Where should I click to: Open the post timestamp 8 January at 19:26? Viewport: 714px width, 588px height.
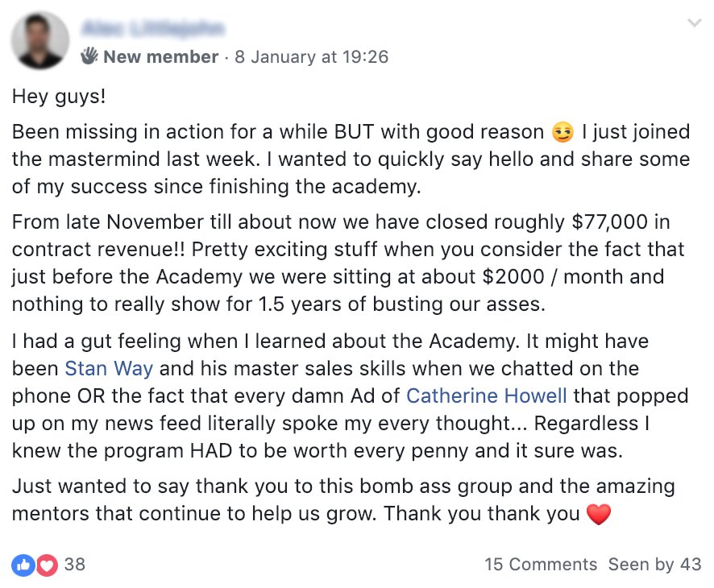tap(311, 57)
